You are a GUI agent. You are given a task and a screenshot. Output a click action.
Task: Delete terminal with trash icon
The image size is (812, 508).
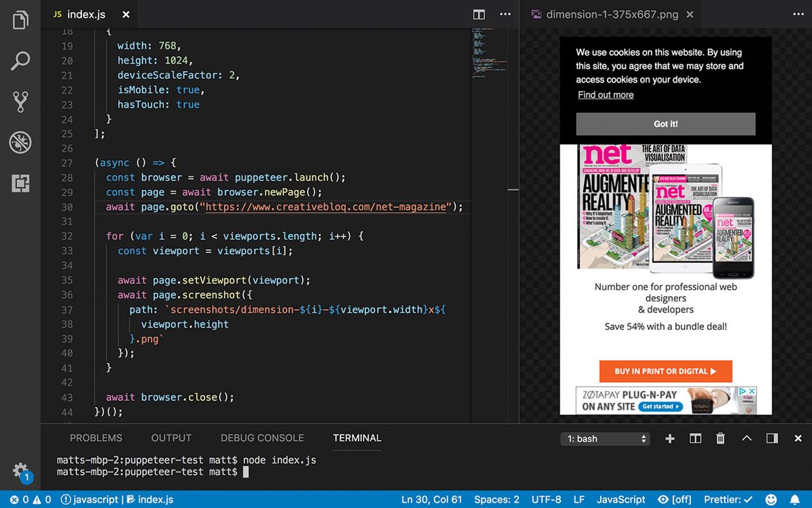pos(721,438)
